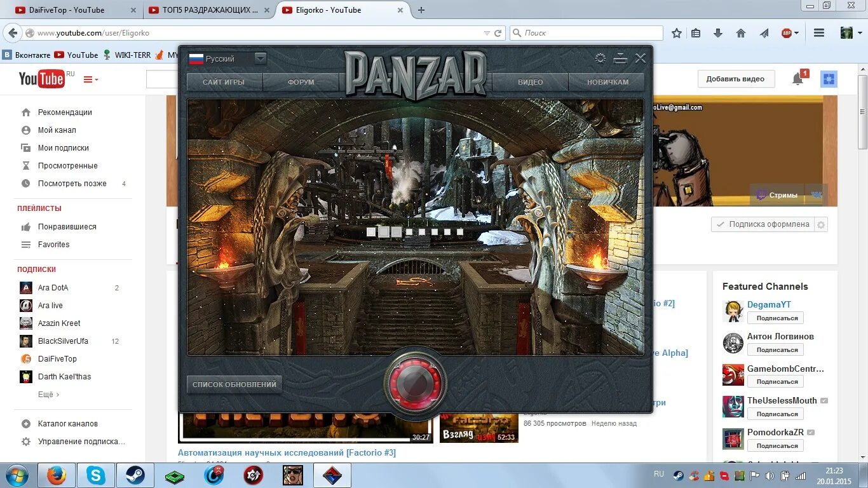Click the paper plane share icon
The image size is (868, 488).
(764, 33)
